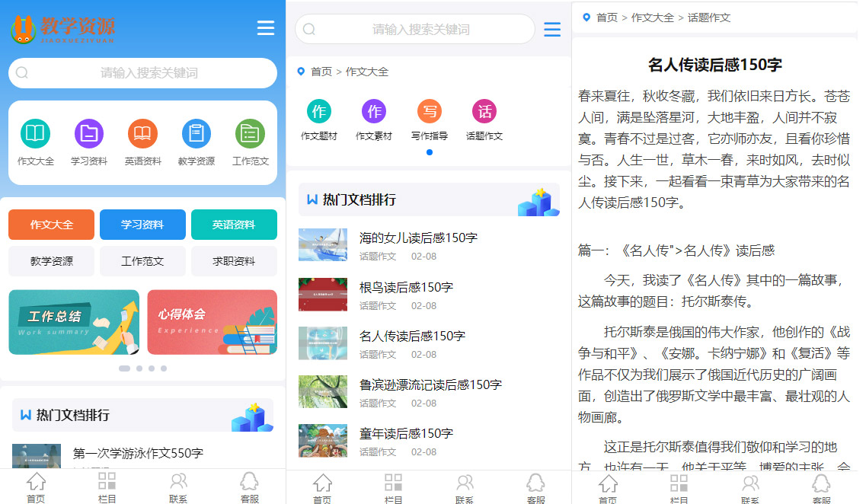The height and width of the screenshot is (504, 866).
Task: Open the 工作总结 banner image
Action: click(x=74, y=322)
